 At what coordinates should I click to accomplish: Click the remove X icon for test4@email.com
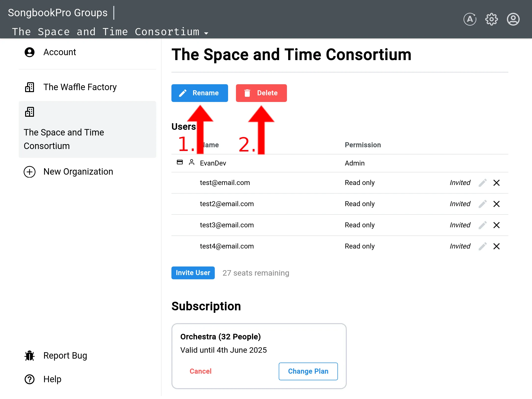click(496, 246)
